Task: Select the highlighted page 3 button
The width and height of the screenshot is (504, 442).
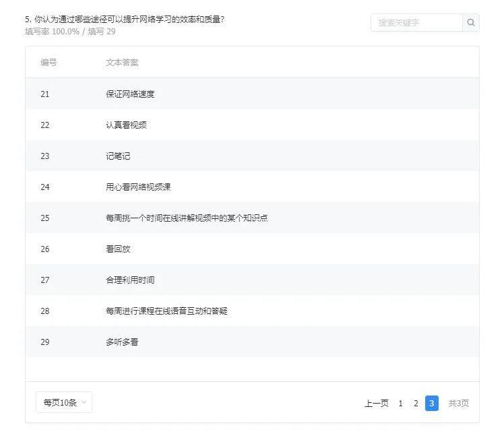Action: [x=432, y=404]
